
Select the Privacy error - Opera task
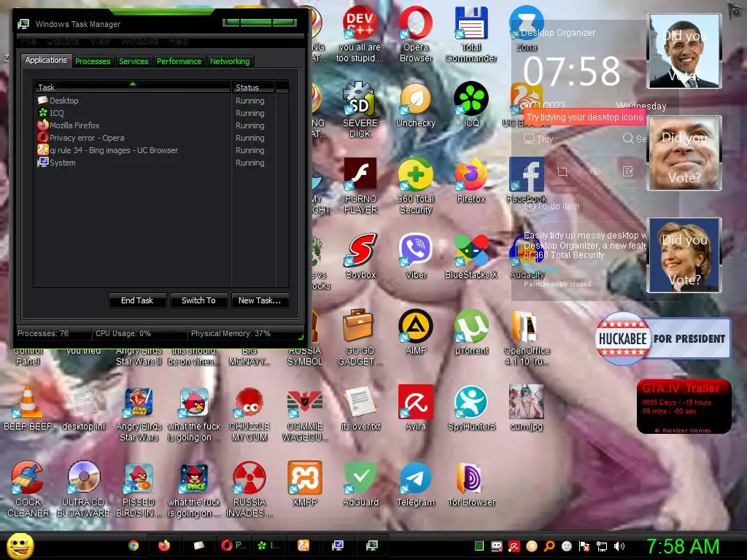[x=133, y=138]
